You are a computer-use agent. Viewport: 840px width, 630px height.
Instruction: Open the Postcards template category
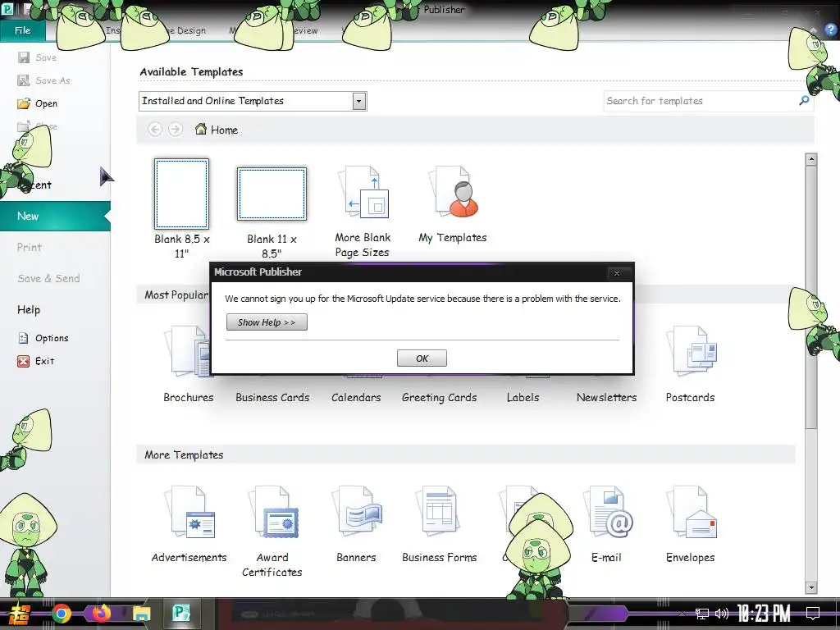coord(690,363)
